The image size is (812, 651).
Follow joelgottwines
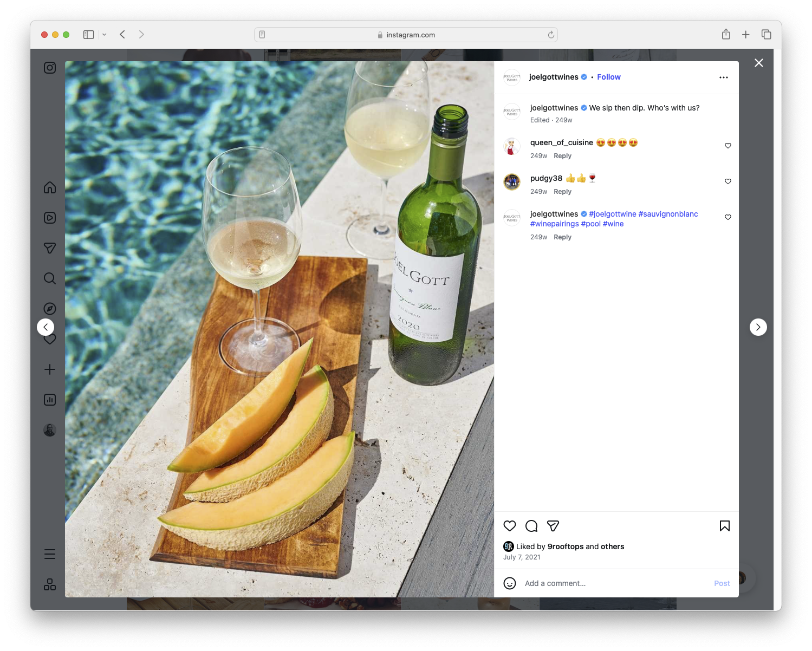tap(609, 77)
